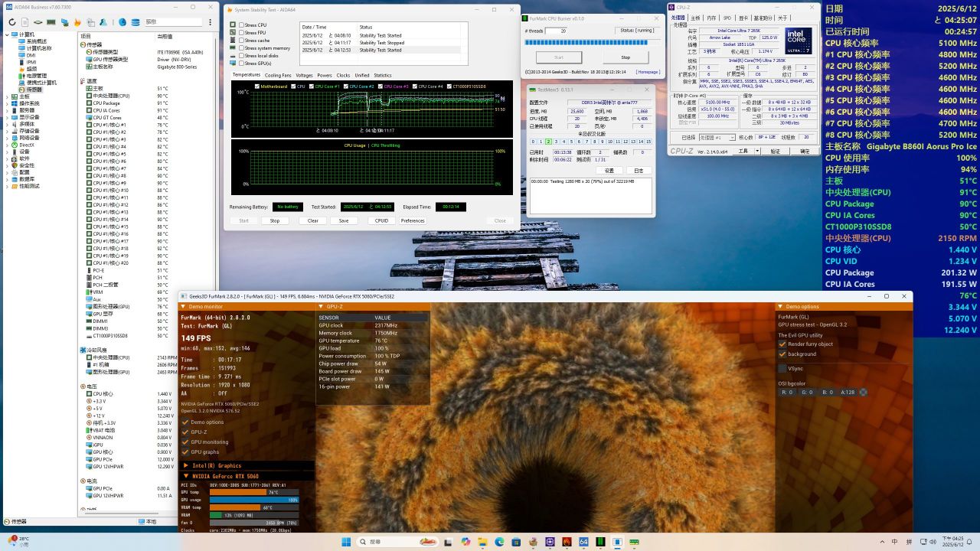Collapse the 计算机 tree node in AIDA64
This screenshot has width=980, height=551.
click(x=7, y=34)
